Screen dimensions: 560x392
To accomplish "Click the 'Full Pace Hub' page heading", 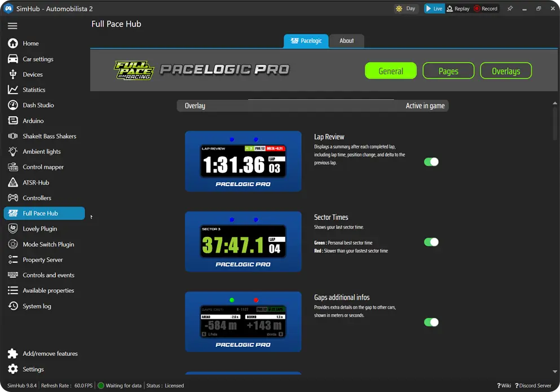I will click(116, 24).
